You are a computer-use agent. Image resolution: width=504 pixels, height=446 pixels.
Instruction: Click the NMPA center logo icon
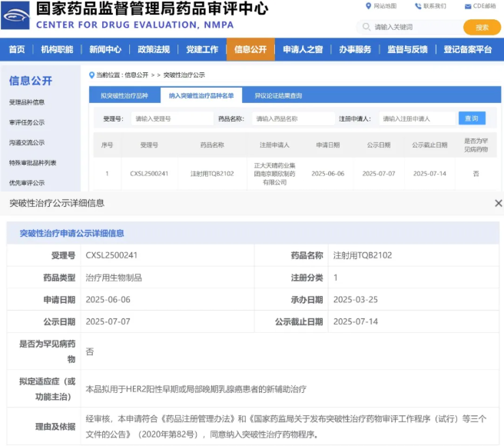(x=16, y=16)
